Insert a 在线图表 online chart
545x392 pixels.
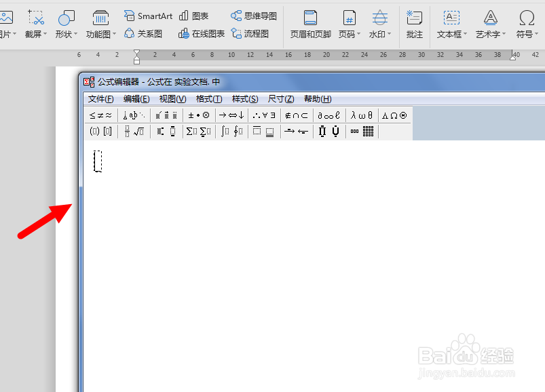202,34
